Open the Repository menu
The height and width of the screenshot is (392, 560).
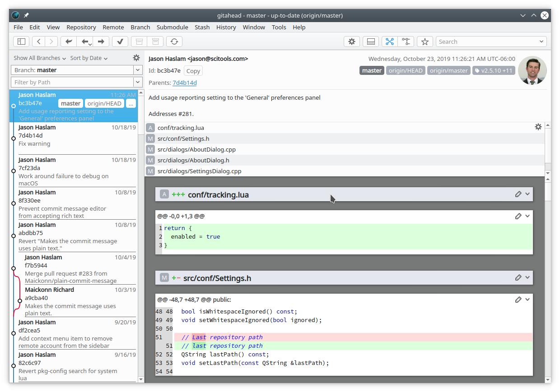(x=81, y=27)
